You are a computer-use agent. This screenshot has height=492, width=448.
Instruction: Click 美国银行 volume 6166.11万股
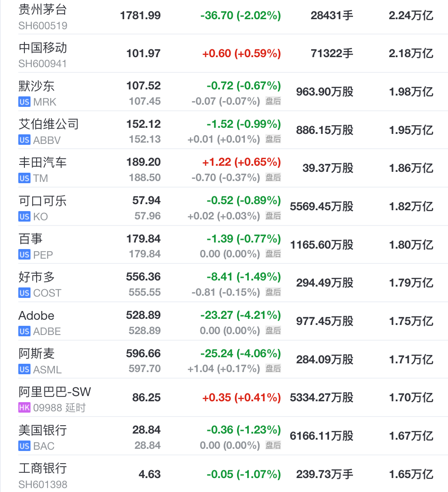point(322,436)
